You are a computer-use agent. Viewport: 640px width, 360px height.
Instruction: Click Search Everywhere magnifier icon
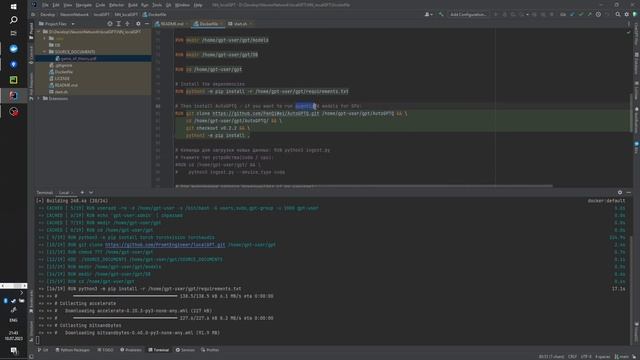(x=618, y=15)
